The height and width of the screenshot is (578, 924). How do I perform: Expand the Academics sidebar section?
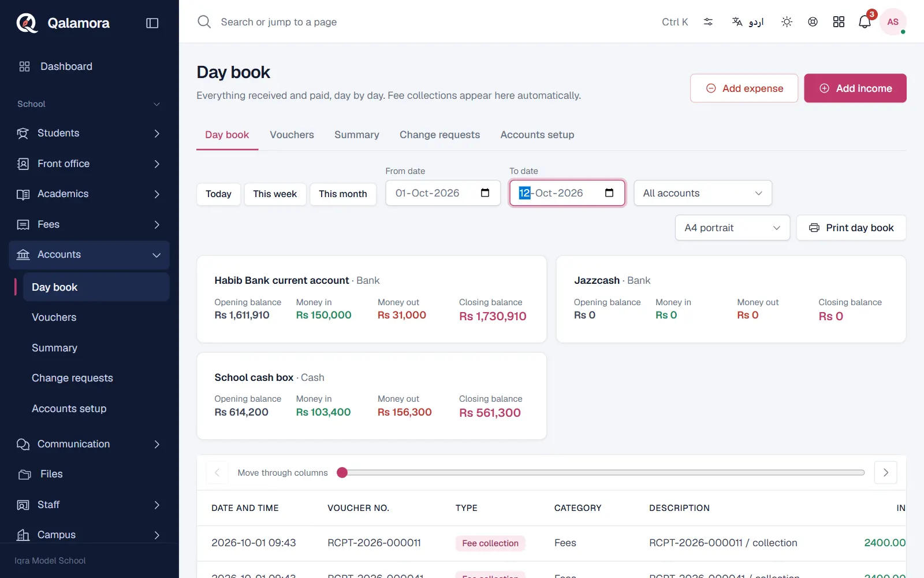tap(90, 194)
